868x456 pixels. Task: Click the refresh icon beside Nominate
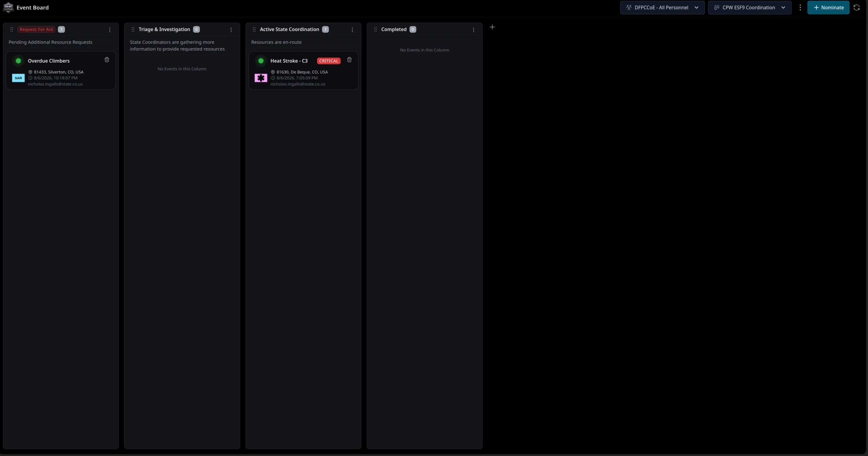(x=856, y=7)
